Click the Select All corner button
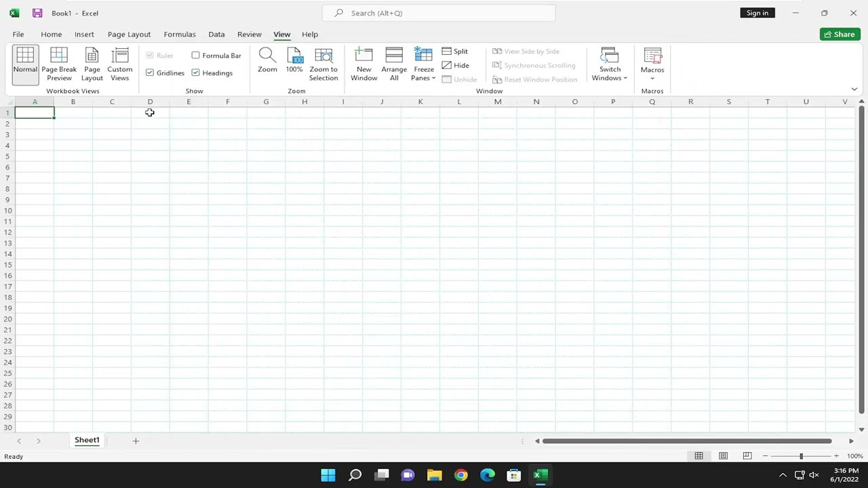Image resolution: width=868 pixels, height=488 pixels. [x=8, y=102]
